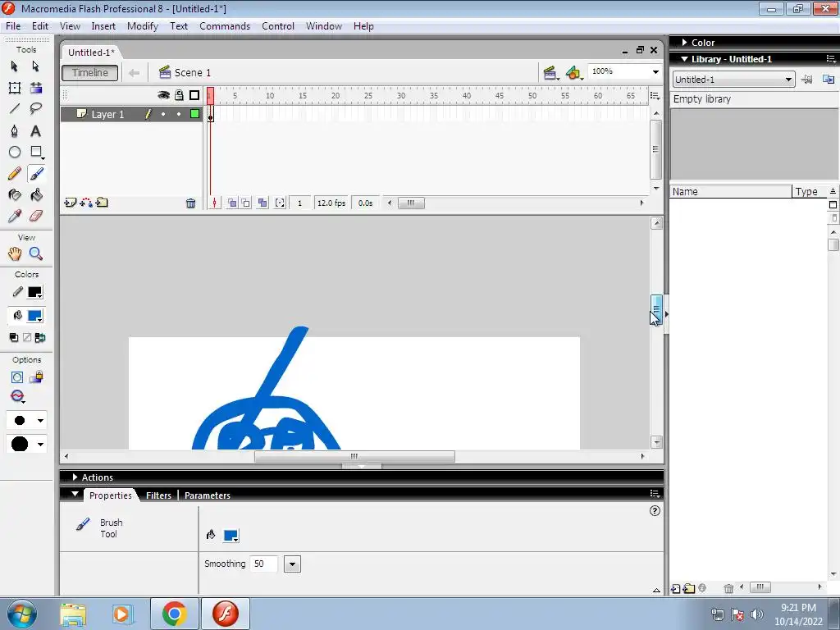Switch to the Filters tab
The image size is (840, 630).
click(158, 495)
